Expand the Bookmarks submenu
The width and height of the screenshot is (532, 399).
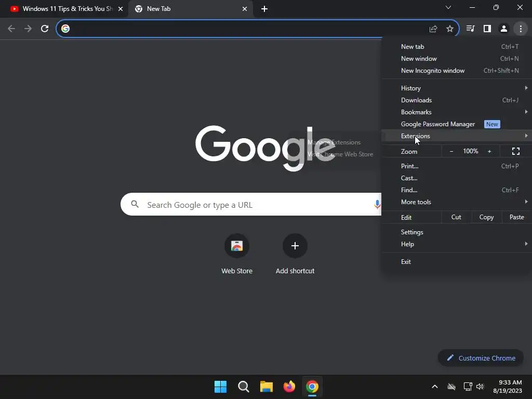[457, 112]
